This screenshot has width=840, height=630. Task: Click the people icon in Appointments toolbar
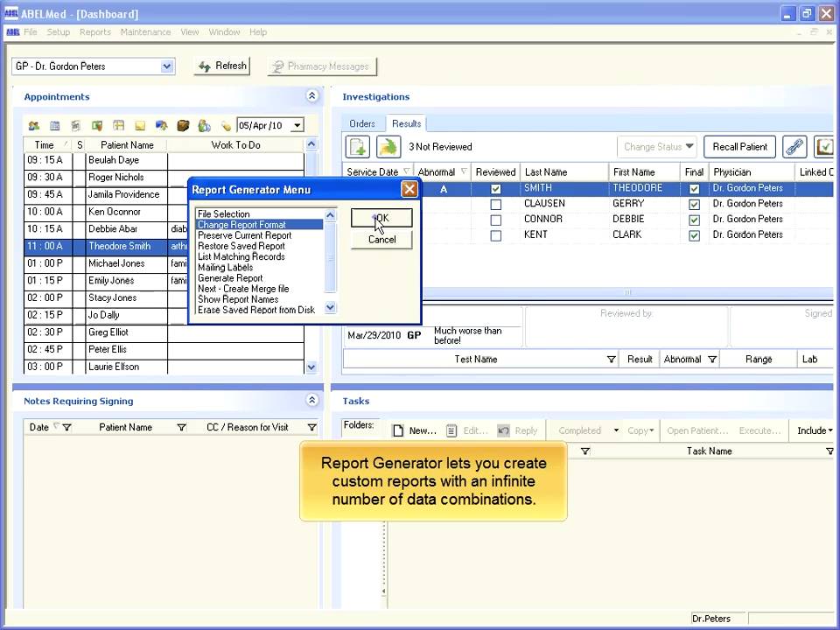34,126
